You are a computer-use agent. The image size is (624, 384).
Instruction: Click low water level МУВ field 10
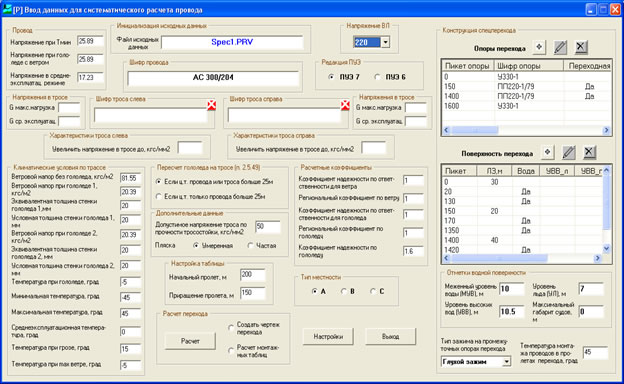pyautogui.click(x=511, y=289)
